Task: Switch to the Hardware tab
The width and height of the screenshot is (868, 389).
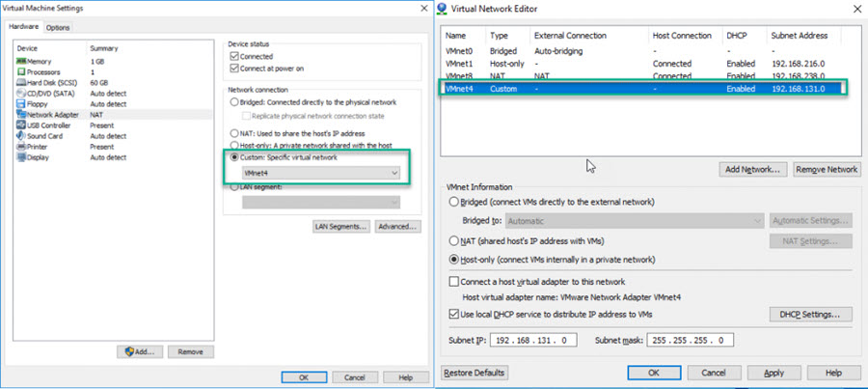Action: click(23, 27)
